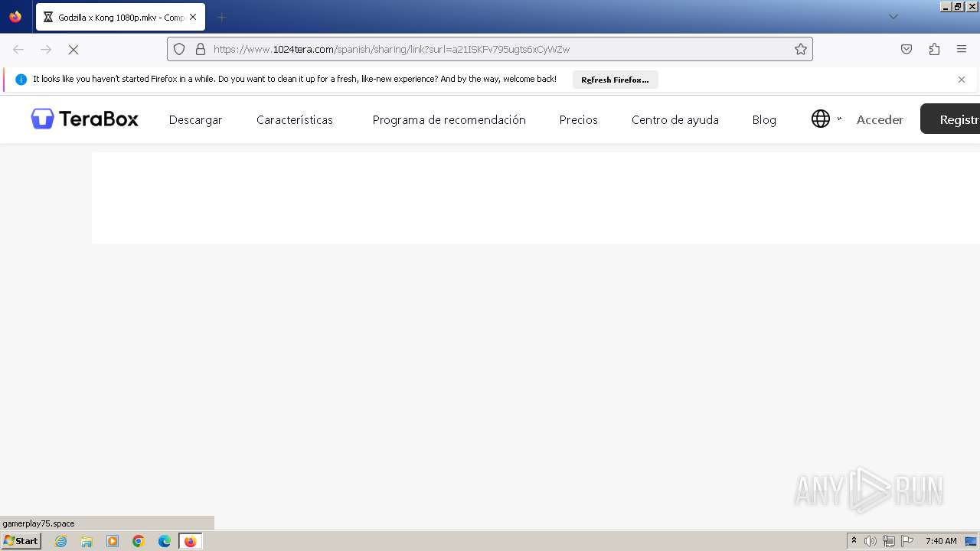Bookmark this page with star icon
Screen dimensions: 980x551
coord(801,49)
